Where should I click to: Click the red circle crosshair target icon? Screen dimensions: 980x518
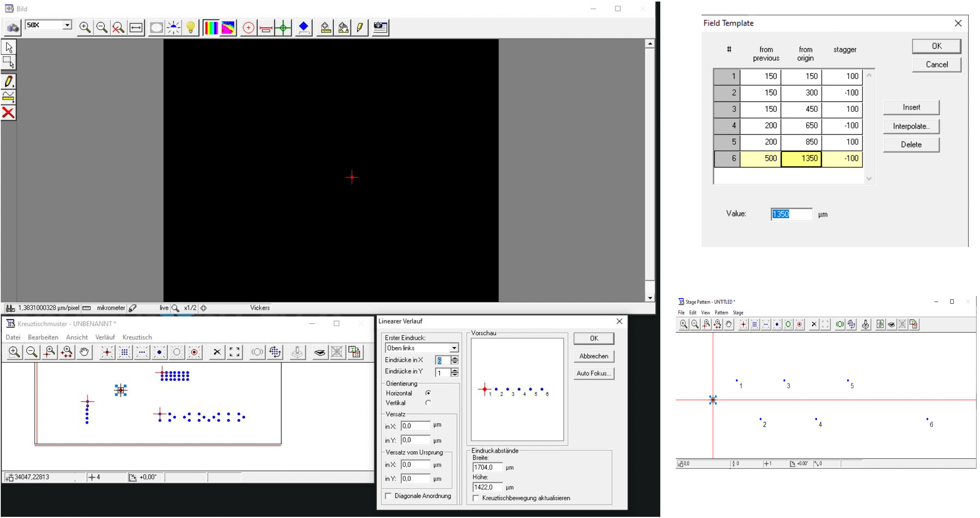point(248,28)
